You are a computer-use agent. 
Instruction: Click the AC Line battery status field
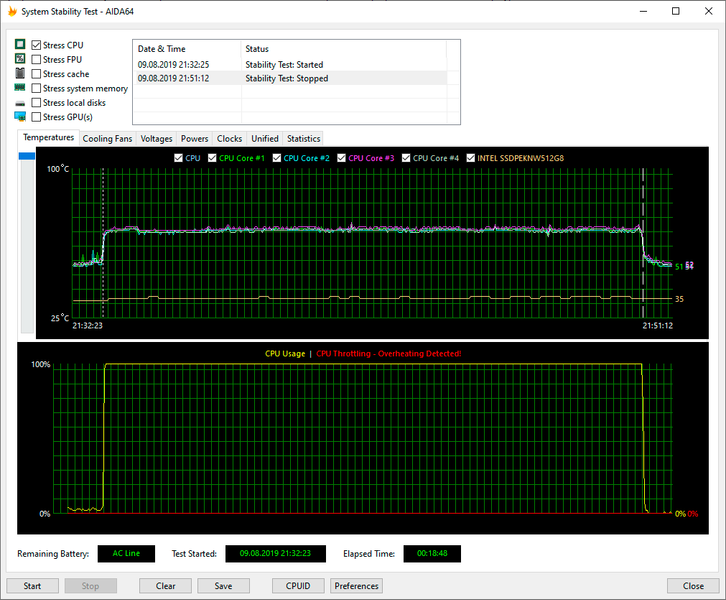tap(126, 553)
